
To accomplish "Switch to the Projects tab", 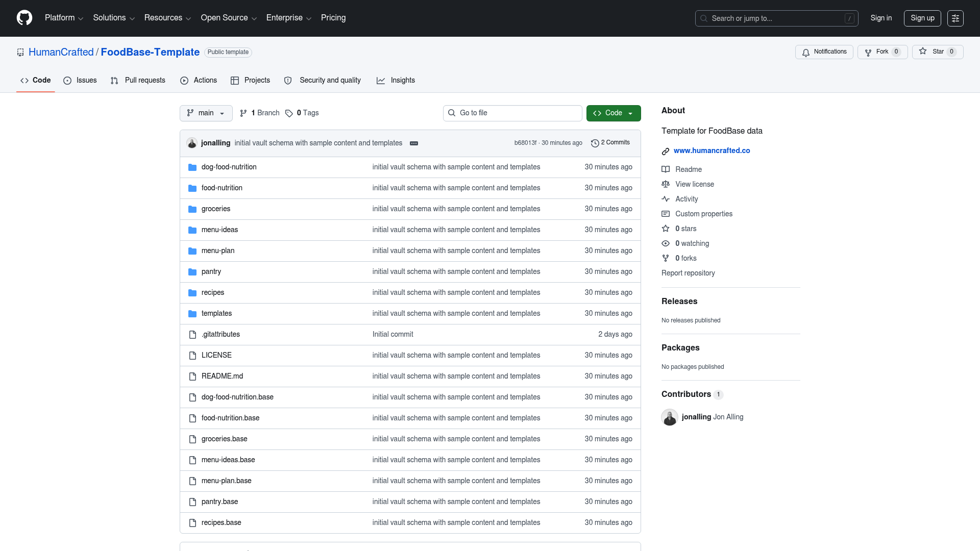I will [250, 81].
